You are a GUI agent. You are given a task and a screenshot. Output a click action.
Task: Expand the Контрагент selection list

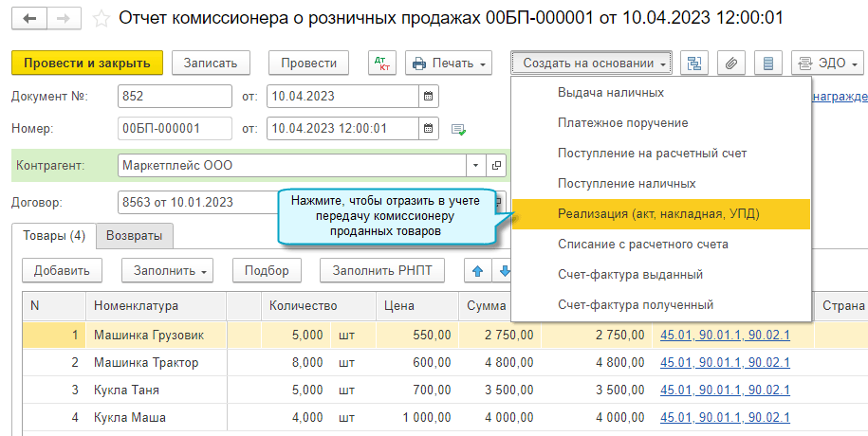475,166
